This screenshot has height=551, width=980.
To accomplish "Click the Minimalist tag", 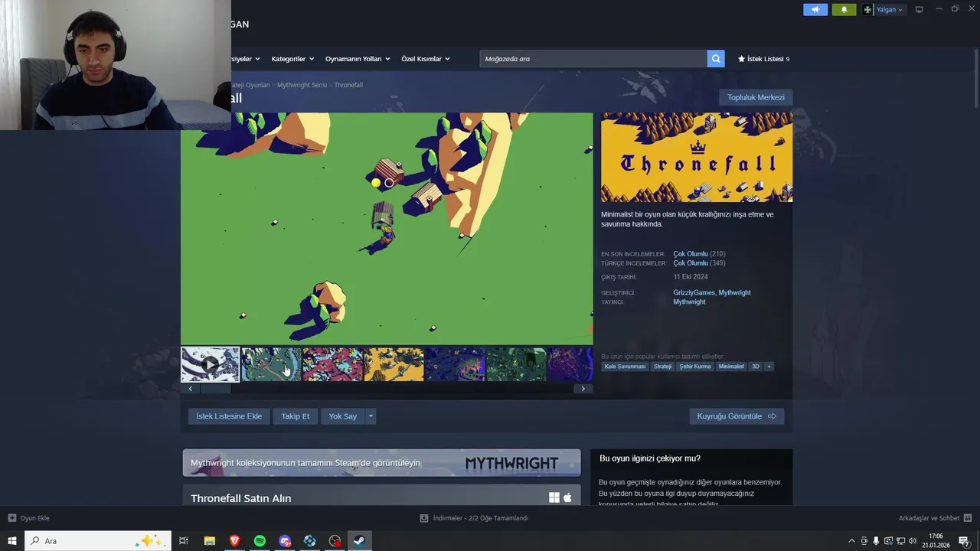I will pos(731,367).
